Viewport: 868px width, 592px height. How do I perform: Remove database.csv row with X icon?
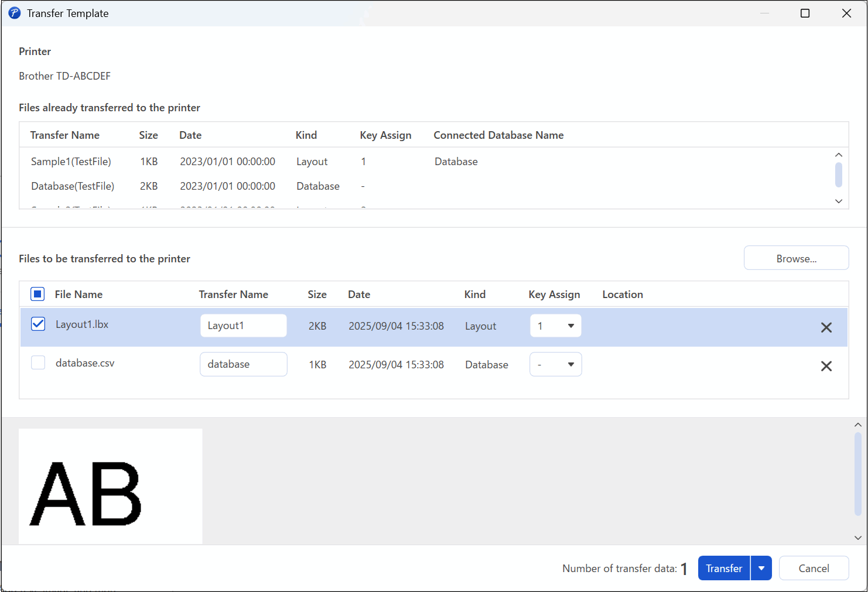tap(826, 366)
